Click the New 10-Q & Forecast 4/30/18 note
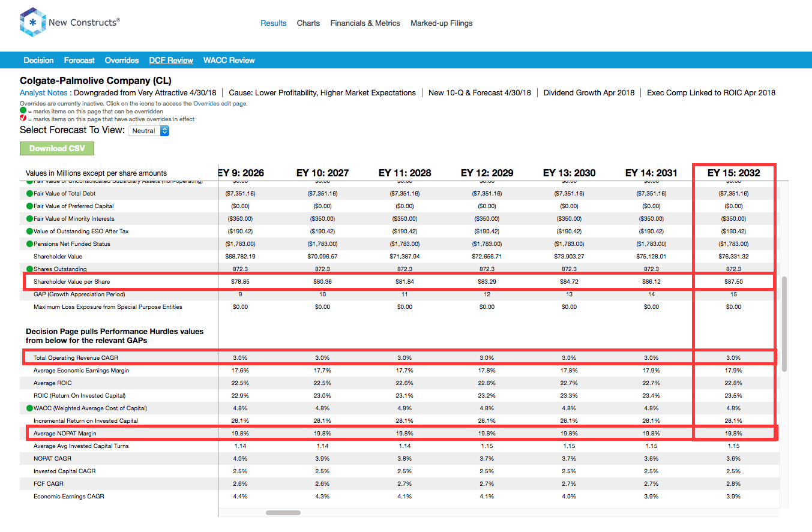 [x=480, y=93]
